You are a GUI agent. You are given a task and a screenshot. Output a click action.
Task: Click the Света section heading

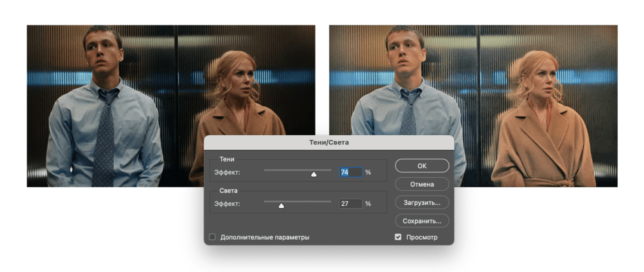(228, 191)
